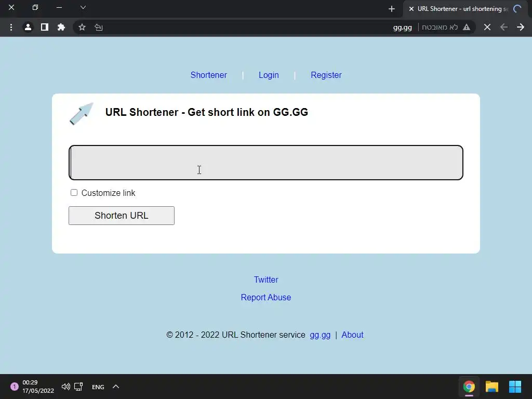Open the clock and date 17/05/2022
532x399 pixels.
(x=38, y=387)
